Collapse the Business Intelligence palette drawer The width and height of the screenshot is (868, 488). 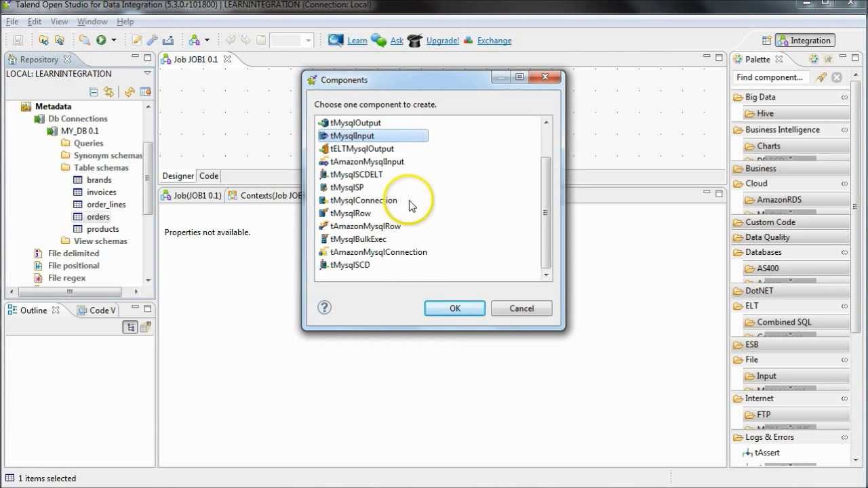point(791,129)
